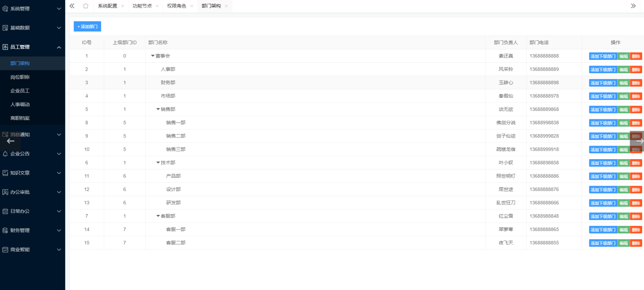Click the 办公审批 sidebar icon
The height and width of the screenshot is (290, 644).
pos(5,192)
